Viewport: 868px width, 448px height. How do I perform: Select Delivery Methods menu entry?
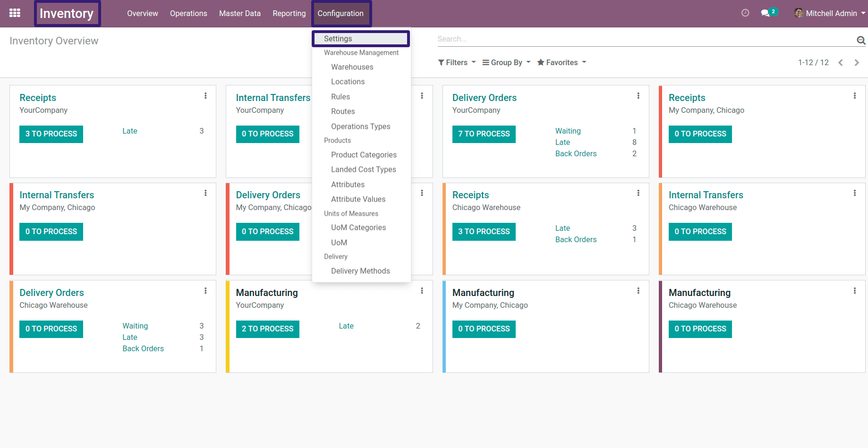click(x=361, y=271)
